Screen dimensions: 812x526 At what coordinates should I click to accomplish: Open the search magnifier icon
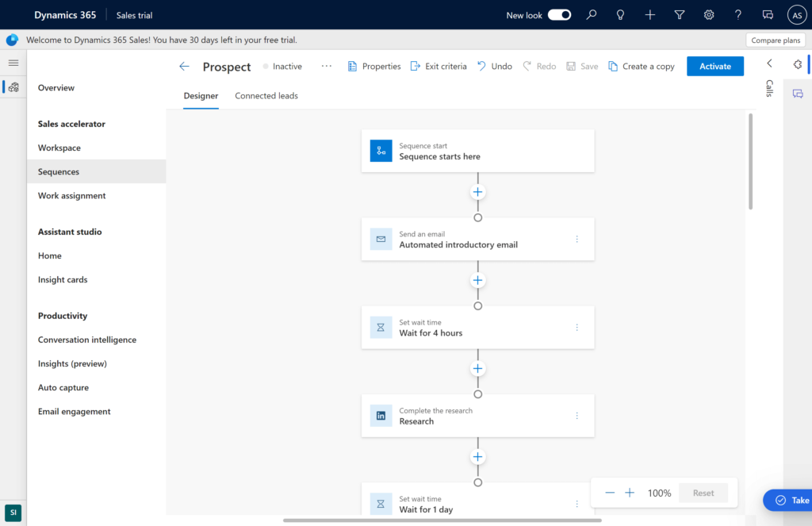pos(591,15)
